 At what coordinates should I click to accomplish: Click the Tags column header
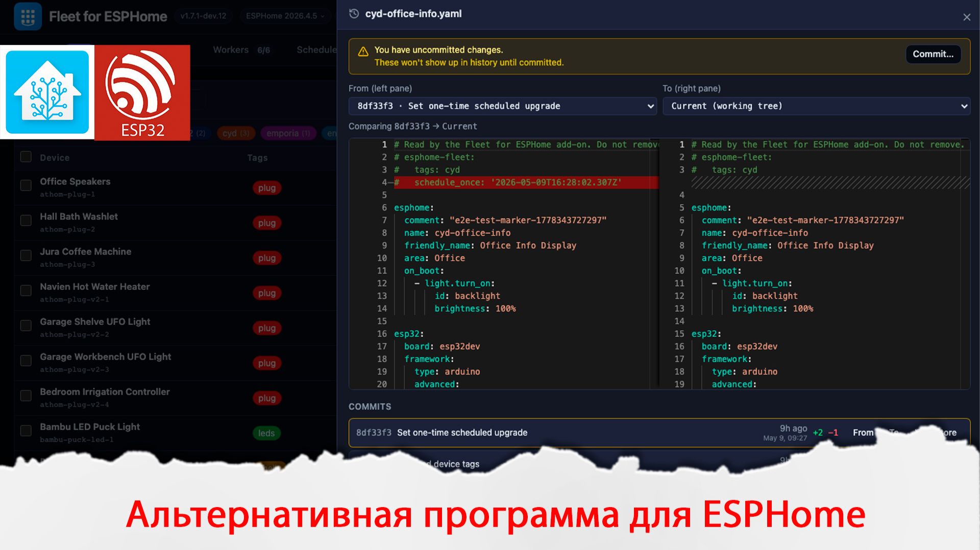click(257, 158)
